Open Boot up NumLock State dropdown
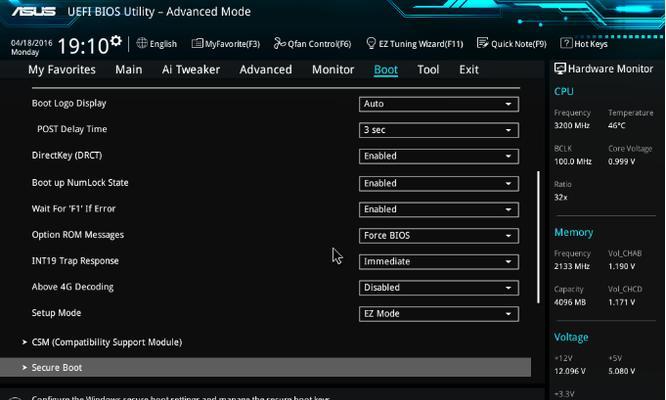The image size is (666, 400). (x=439, y=183)
